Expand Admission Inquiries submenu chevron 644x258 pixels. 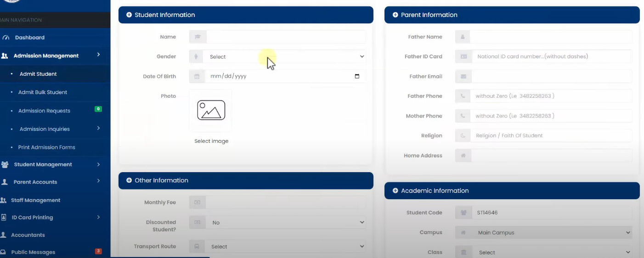[98, 129]
